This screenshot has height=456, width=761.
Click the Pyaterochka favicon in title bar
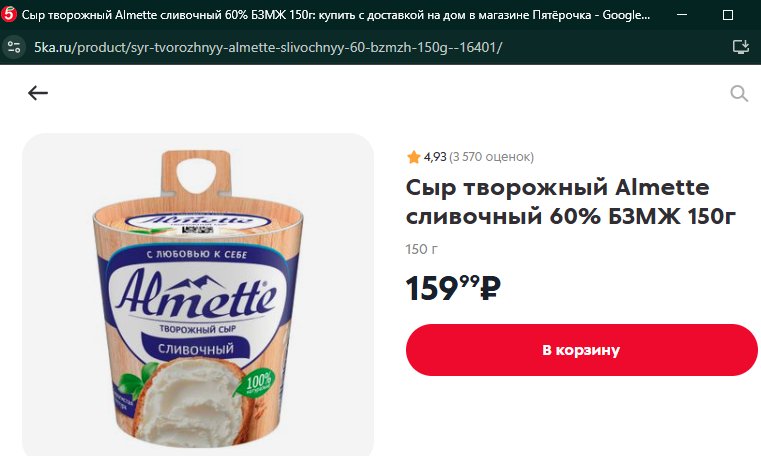(x=9, y=15)
